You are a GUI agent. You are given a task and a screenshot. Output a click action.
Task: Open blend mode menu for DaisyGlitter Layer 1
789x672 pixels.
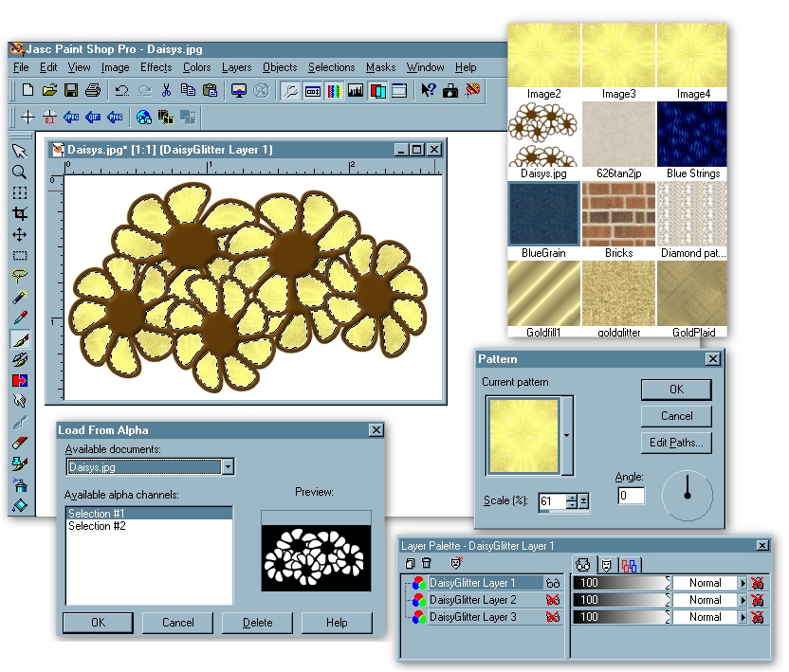pos(743,583)
